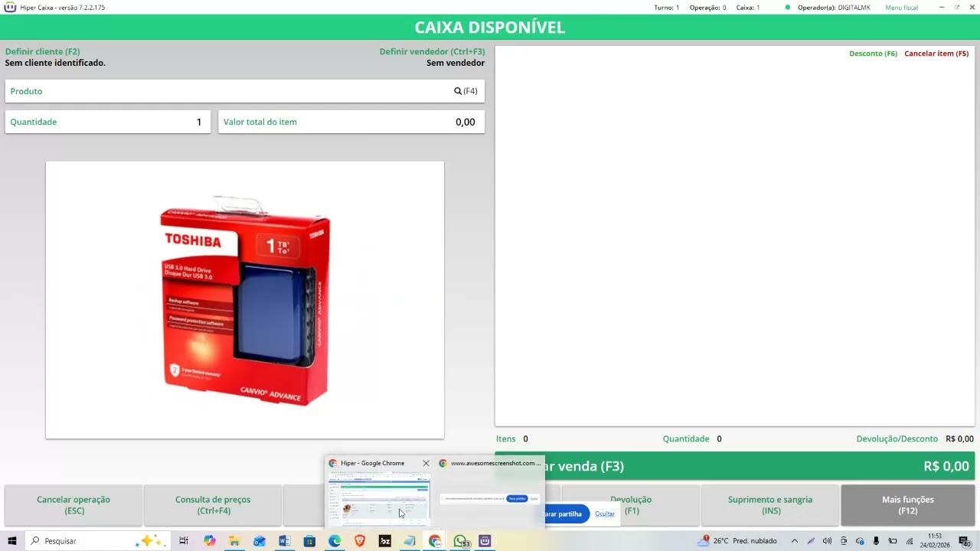Click the Hiper Caixa logo icon in title bar
This screenshot has width=980, height=551.
click(x=10, y=7)
